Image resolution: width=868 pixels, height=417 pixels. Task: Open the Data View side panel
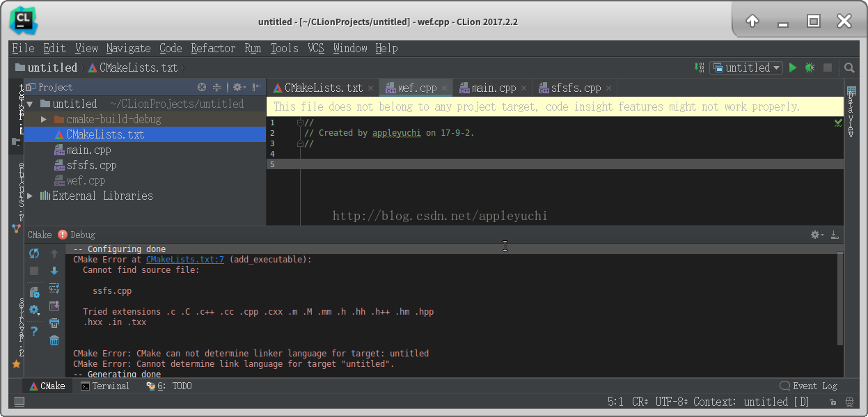pos(851,111)
